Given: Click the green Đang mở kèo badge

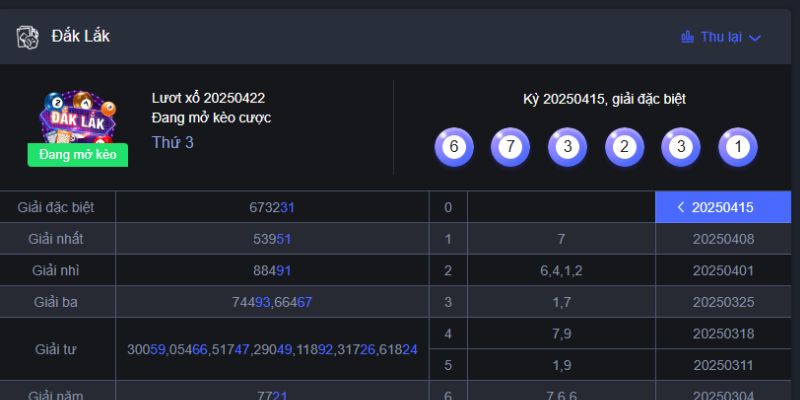Looking at the screenshot, I should pyautogui.click(x=78, y=155).
